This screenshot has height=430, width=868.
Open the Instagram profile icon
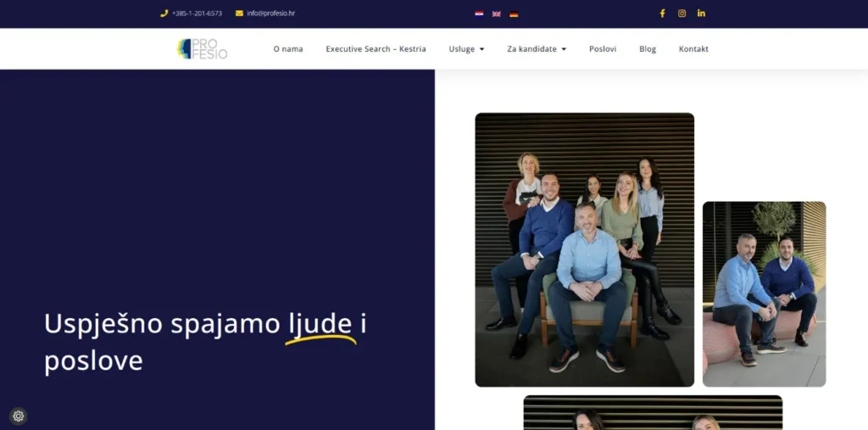pyautogui.click(x=682, y=14)
